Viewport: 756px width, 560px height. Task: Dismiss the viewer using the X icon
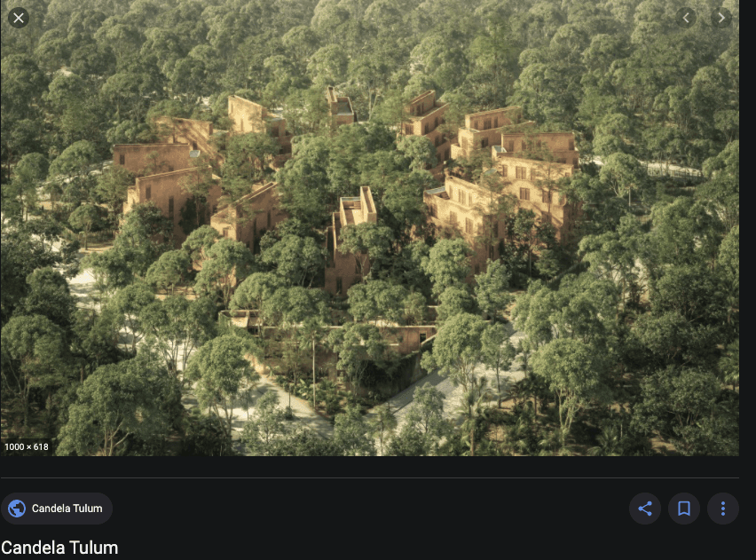pos(19,18)
